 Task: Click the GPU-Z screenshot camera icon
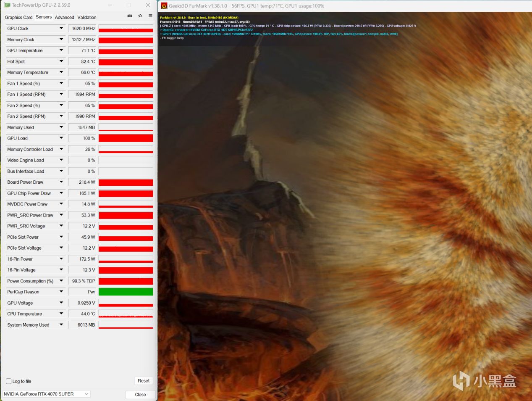click(x=130, y=16)
